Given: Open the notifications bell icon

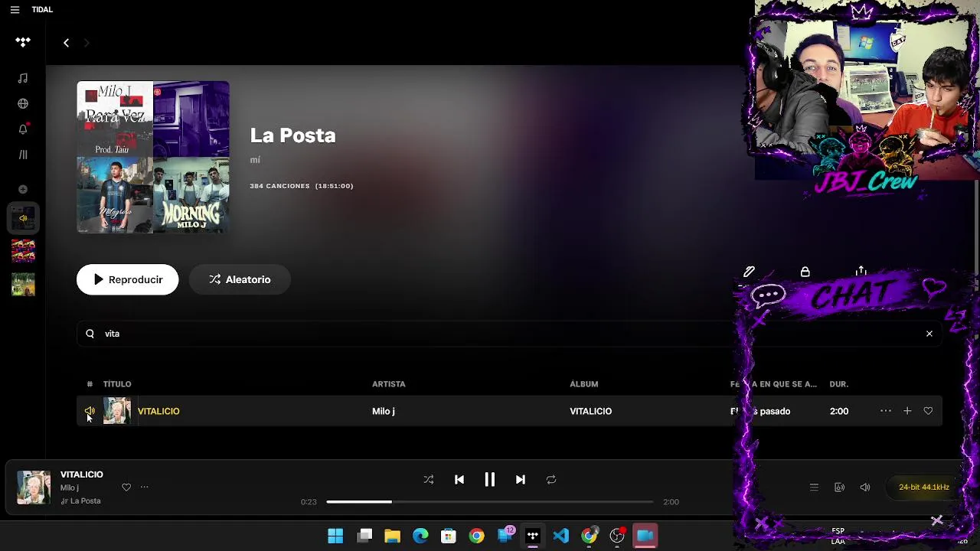Looking at the screenshot, I should pos(23,129).
